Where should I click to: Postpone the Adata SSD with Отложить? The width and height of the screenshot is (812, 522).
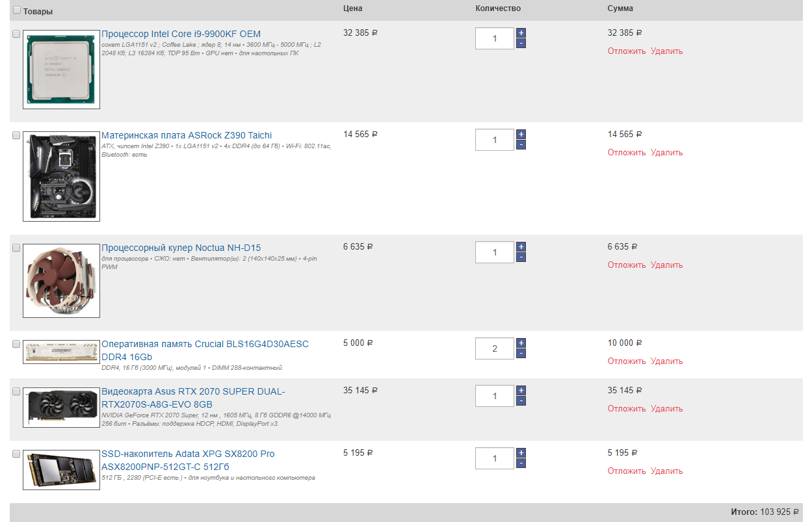tap(627, 471)
